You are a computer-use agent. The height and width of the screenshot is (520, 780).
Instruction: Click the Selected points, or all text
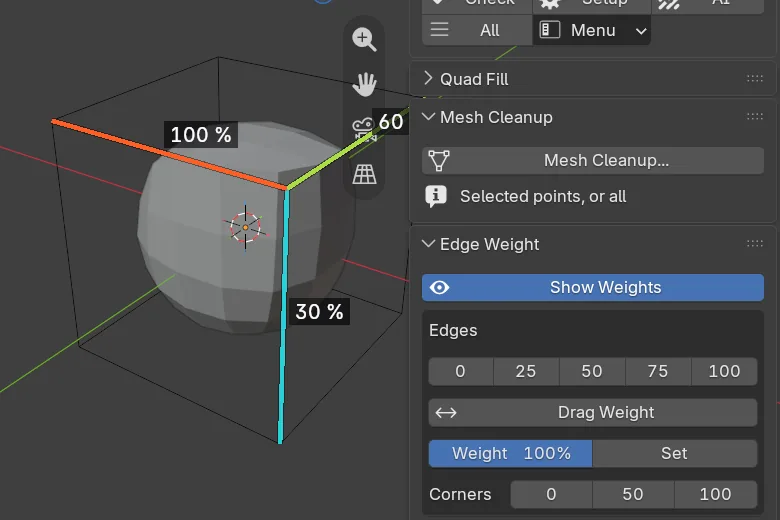click(543, 197)
